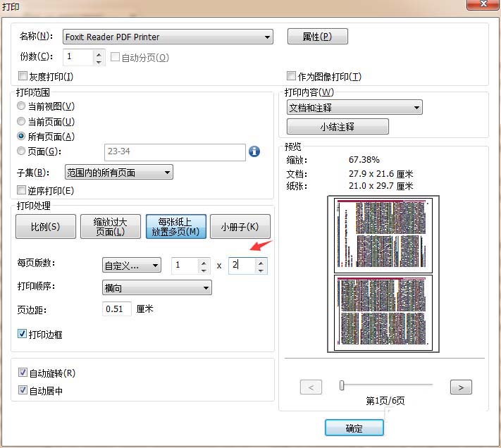Click the 页边距 margin input field
The height and width of the screenshot is (448, 501).
pyautogui.click(x=117, y=309)
